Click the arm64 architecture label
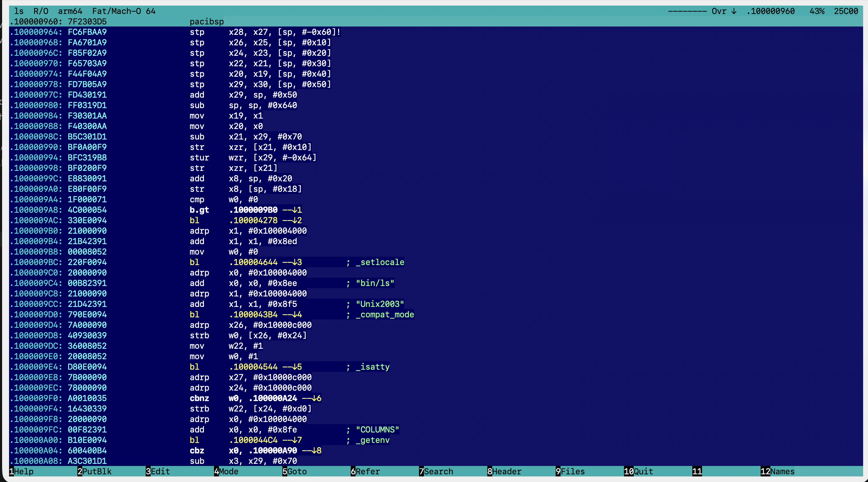 [70, 11]
